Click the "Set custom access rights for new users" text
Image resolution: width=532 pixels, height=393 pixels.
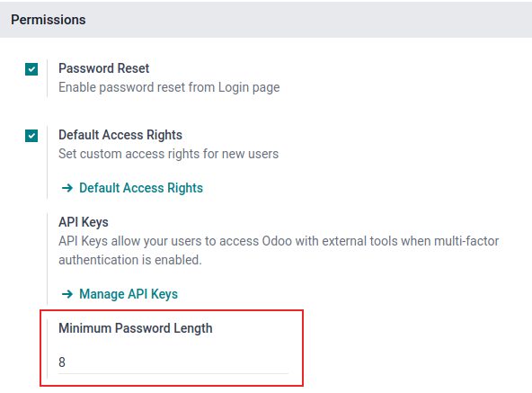pos(168,154)
